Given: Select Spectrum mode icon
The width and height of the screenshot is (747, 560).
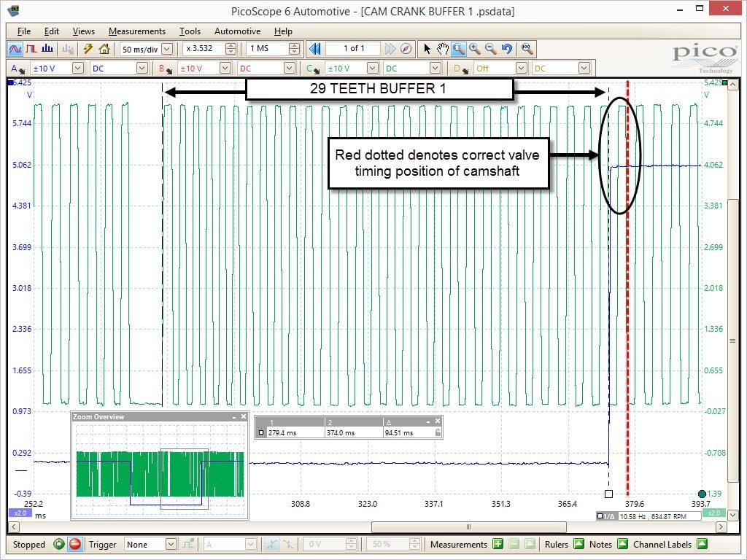Looking at the screenshot, I should [47, 49].
